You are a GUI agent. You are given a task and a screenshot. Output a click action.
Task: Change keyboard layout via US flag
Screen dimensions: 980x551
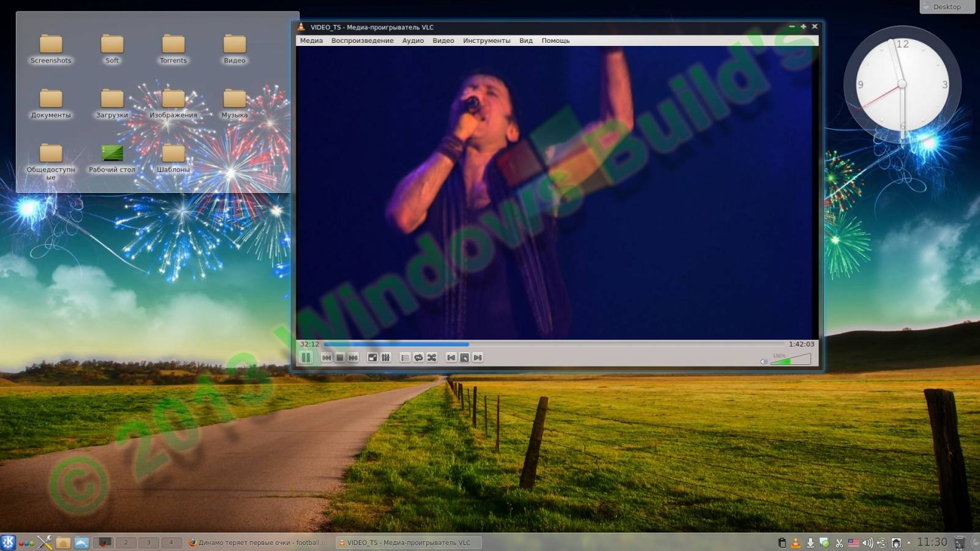coord(853,542)
